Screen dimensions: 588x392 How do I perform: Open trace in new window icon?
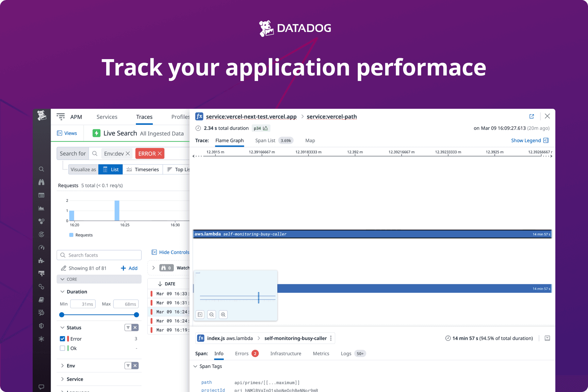click(x=531, y=116)
